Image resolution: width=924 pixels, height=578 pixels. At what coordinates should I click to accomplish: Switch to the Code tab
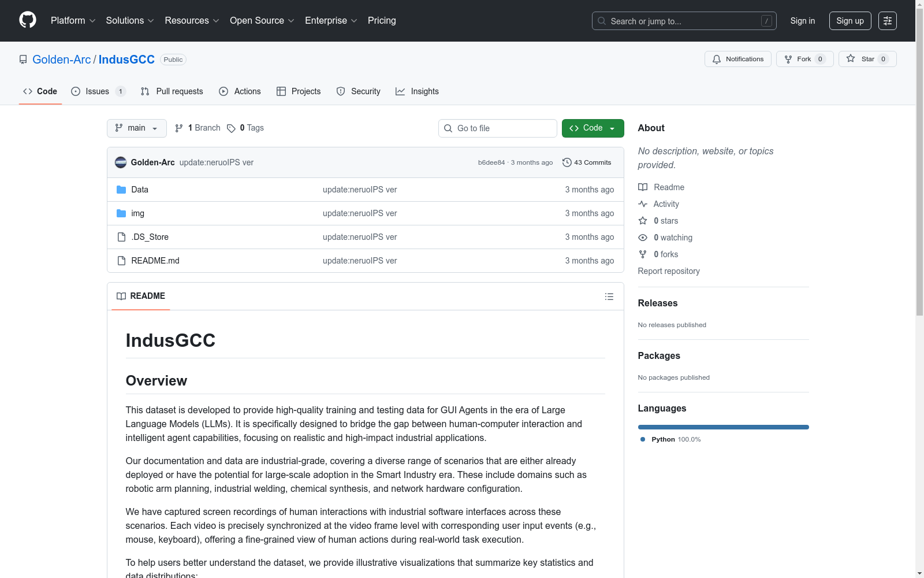click(40, 91)
